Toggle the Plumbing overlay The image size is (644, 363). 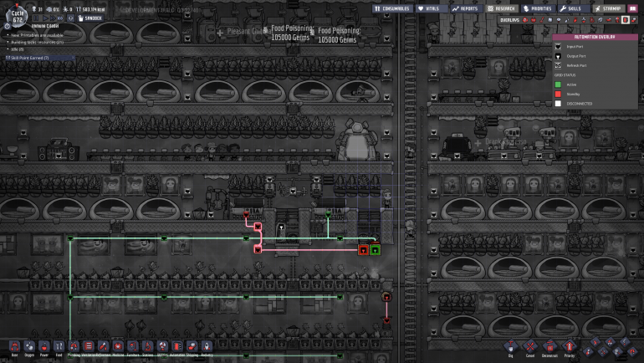(x=567, y=20)
